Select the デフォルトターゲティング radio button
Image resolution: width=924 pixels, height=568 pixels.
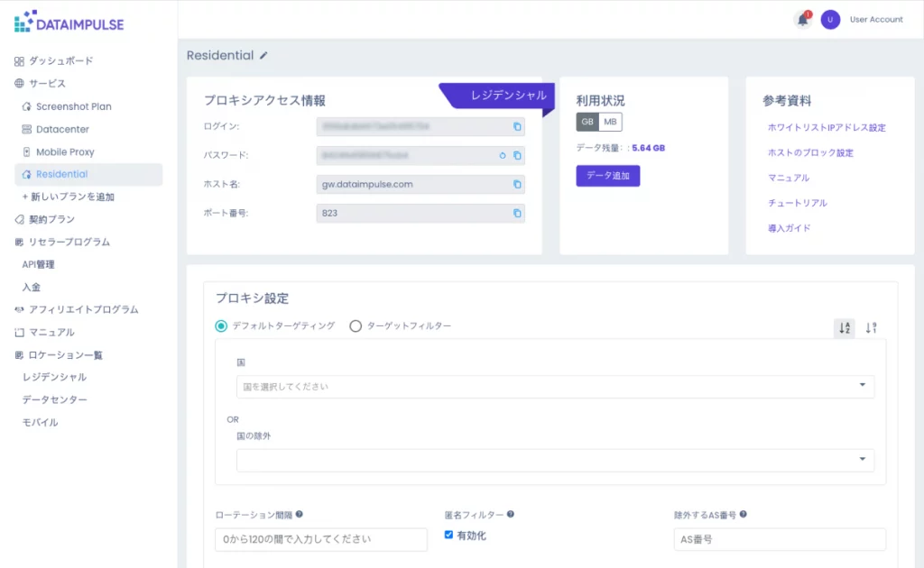(222, 326)
